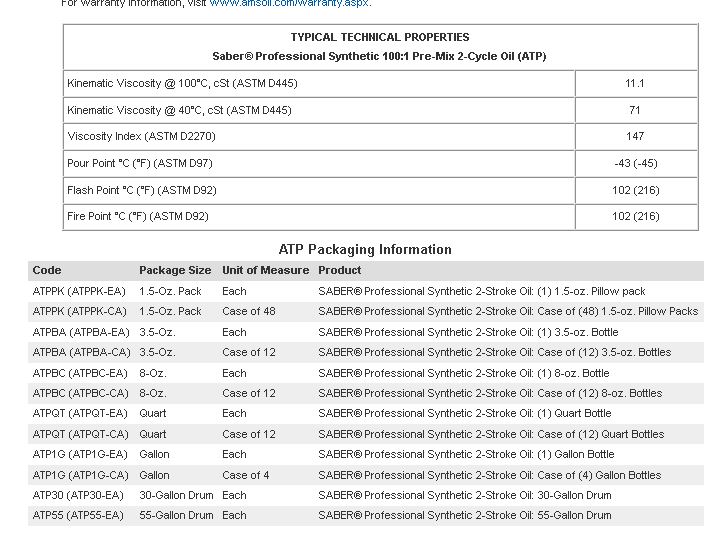
Task: Select the 55-Gallon Drum package size cell
Action: (176, 515)
